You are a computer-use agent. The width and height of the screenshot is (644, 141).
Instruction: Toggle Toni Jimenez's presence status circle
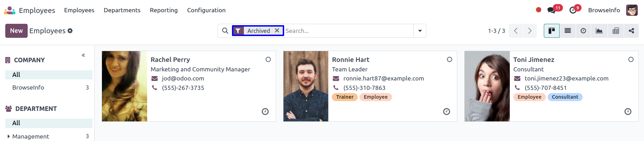point(631,59)
